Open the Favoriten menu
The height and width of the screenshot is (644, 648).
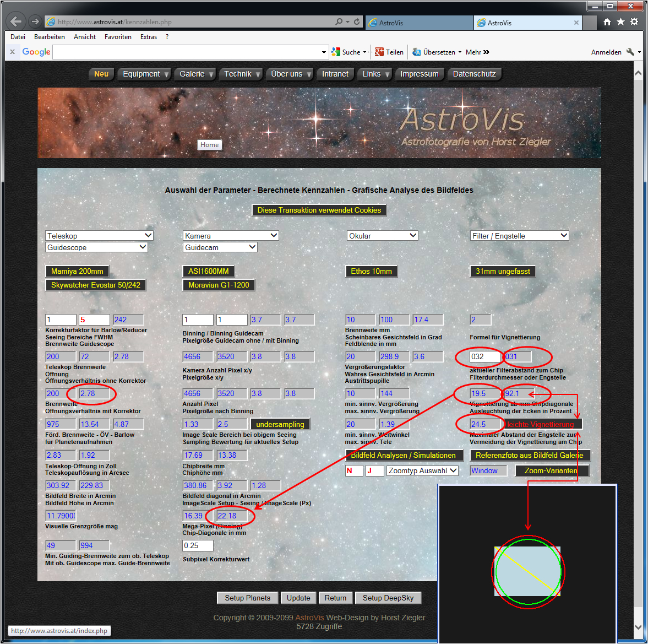118,37
